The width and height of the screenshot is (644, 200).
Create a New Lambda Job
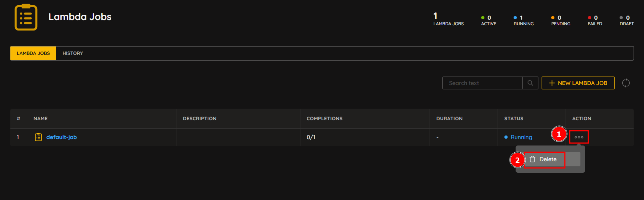click(578, 83)
